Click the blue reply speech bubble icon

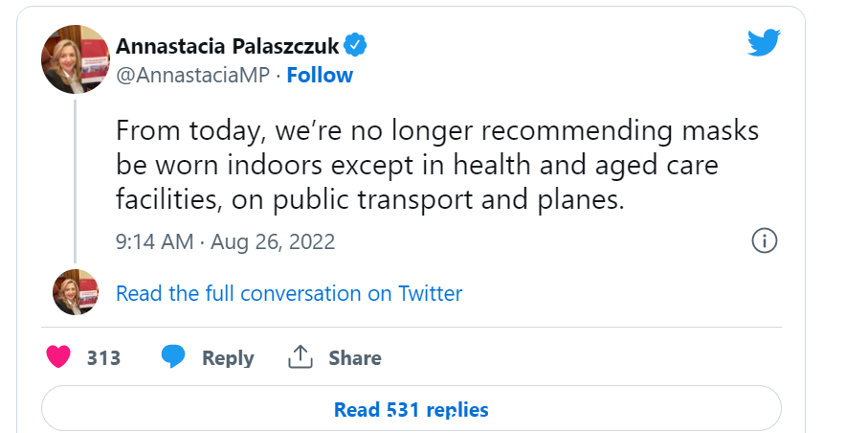coord(172,356)
